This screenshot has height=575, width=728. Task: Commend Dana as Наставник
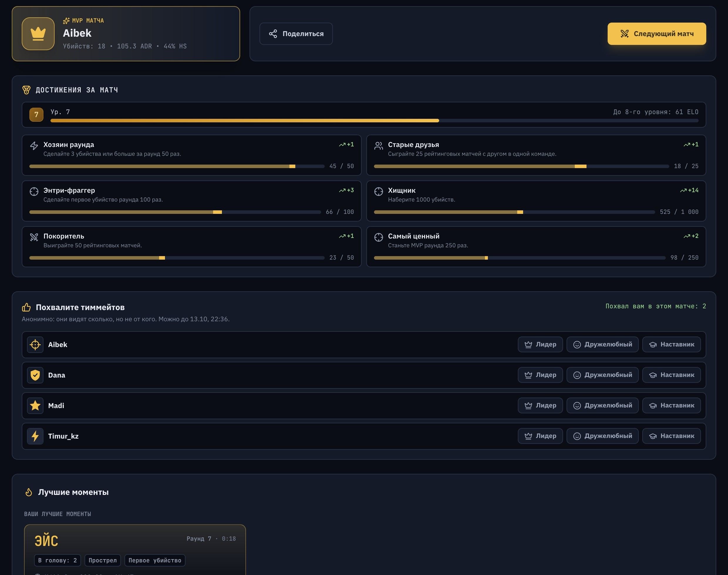click(x=671, y=375)
